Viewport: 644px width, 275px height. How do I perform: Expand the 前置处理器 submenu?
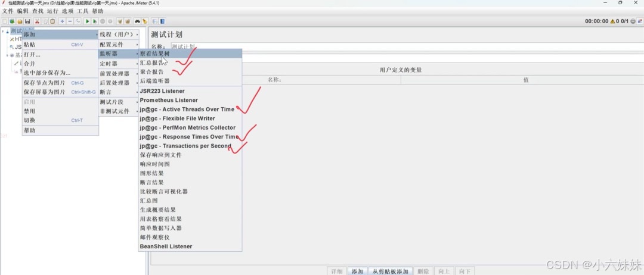(x=119, y=74)
